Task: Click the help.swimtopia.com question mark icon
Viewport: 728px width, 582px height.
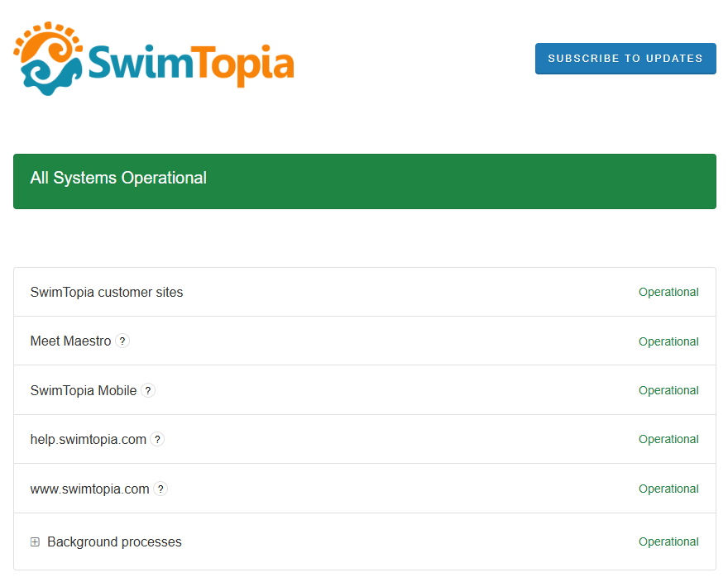Action: tap(157, 440)
